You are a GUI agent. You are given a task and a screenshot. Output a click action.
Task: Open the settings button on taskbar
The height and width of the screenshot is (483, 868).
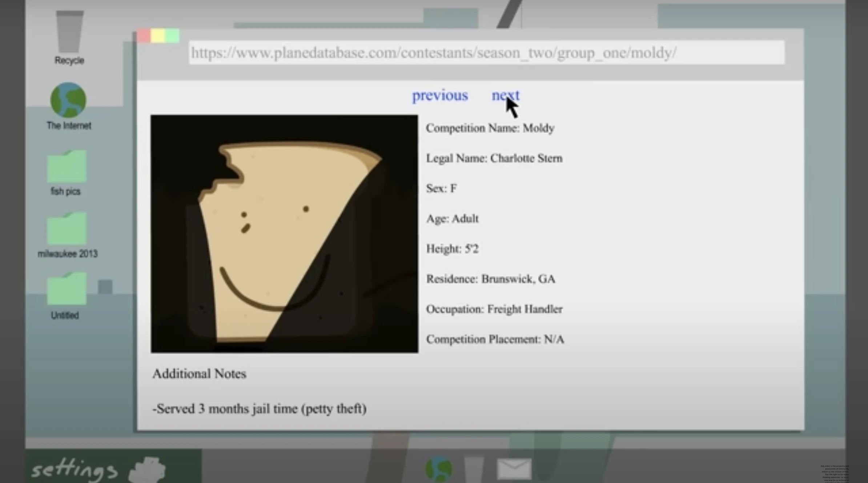[x=75, y=470]
